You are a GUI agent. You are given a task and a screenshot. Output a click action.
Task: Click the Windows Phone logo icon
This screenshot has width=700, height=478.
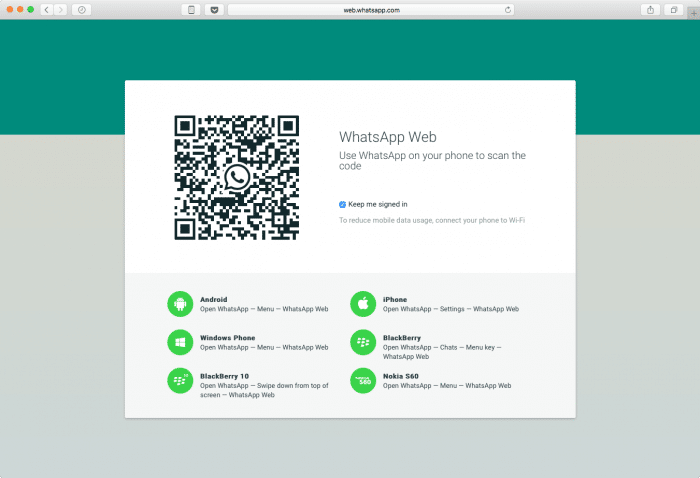[x=180, y=342]
